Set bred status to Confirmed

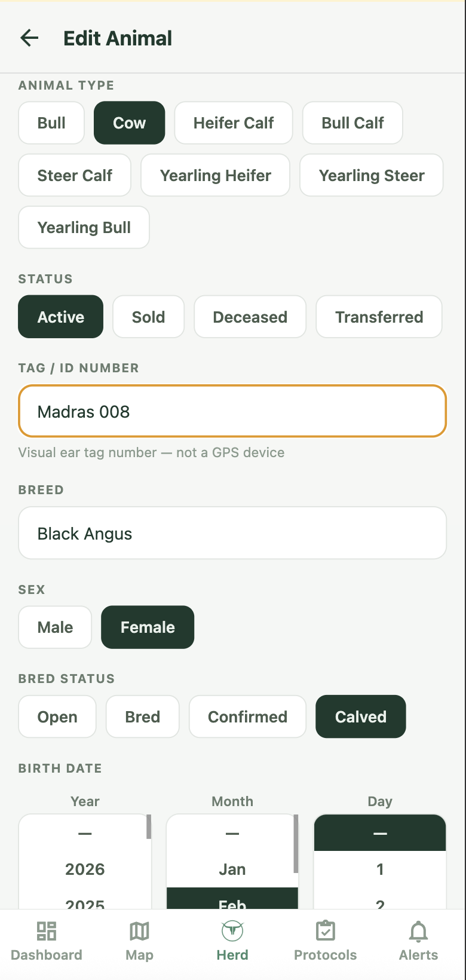pyautogui.click(x=247, y=716)
